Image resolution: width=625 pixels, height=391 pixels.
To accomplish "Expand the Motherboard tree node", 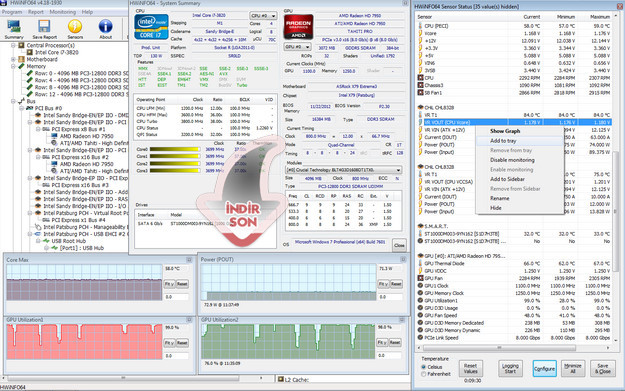I will click(13, 59).
